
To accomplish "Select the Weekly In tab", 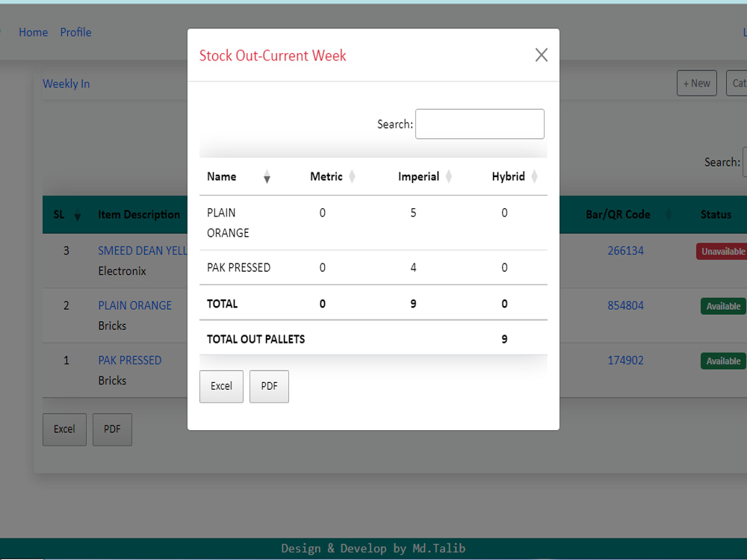I will (66, 84).
